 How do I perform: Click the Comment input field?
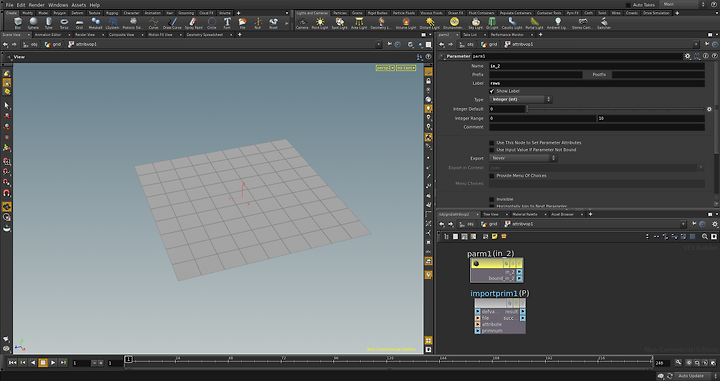pyautogui.click(x=596, y=127)
